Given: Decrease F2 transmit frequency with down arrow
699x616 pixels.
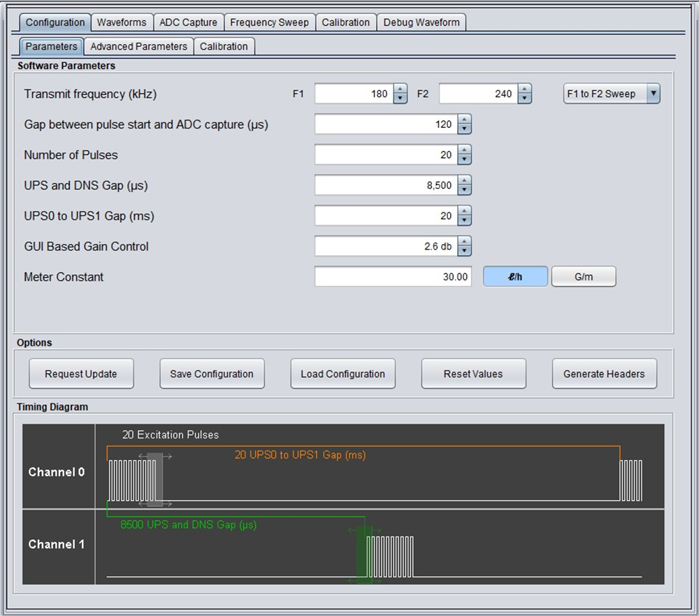Looking at the screenshot, I should coord(524,99).
